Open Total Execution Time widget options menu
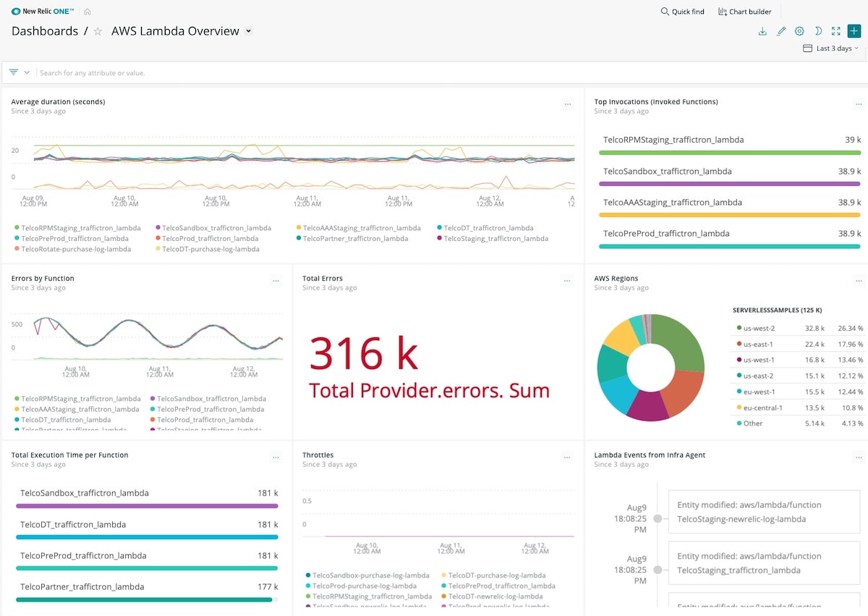This screenshot has height=616, width=868. [x=276, y=457]
